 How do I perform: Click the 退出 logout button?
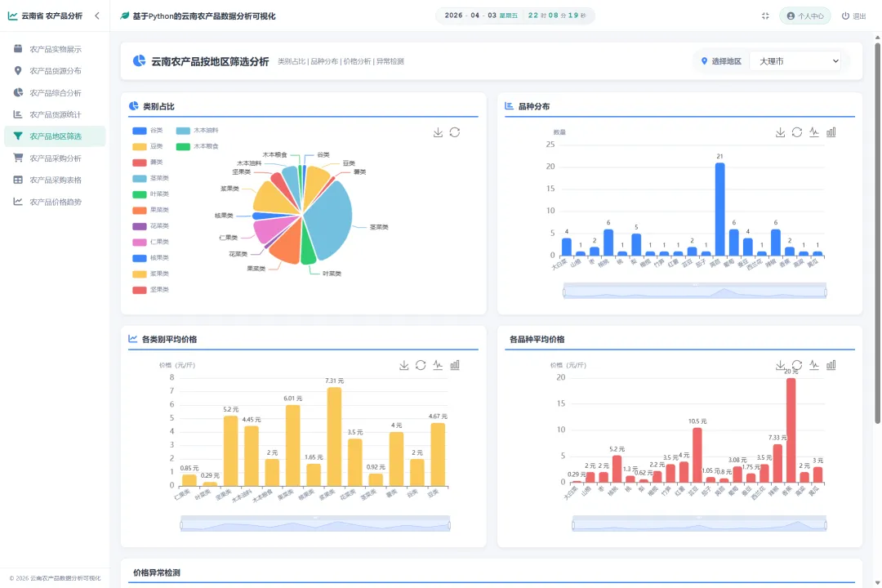[x=854, y=16]
